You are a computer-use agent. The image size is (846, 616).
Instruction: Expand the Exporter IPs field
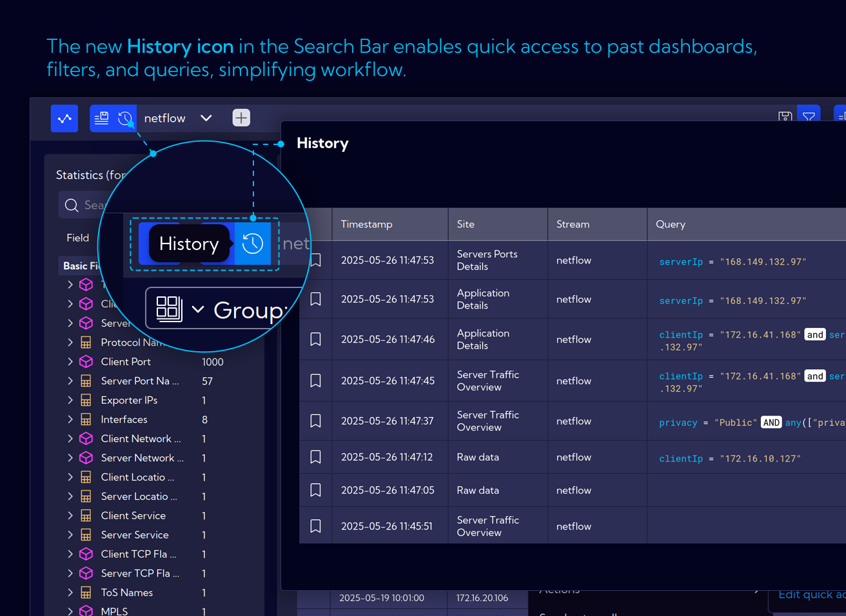pos(70,400)
